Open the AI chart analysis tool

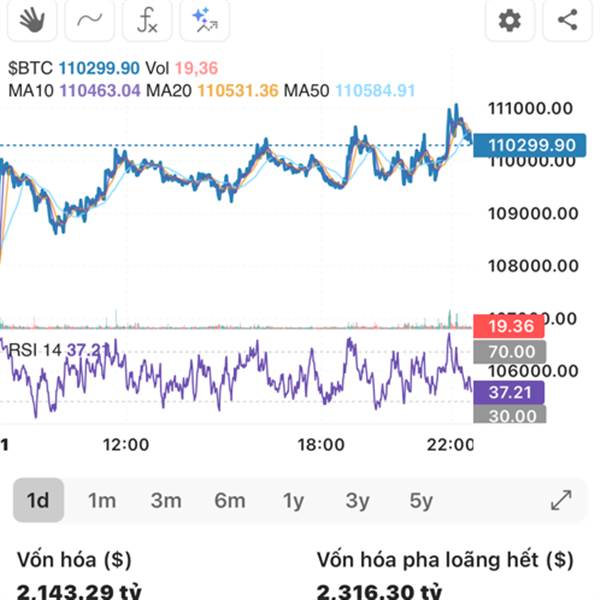click(205, 19)
